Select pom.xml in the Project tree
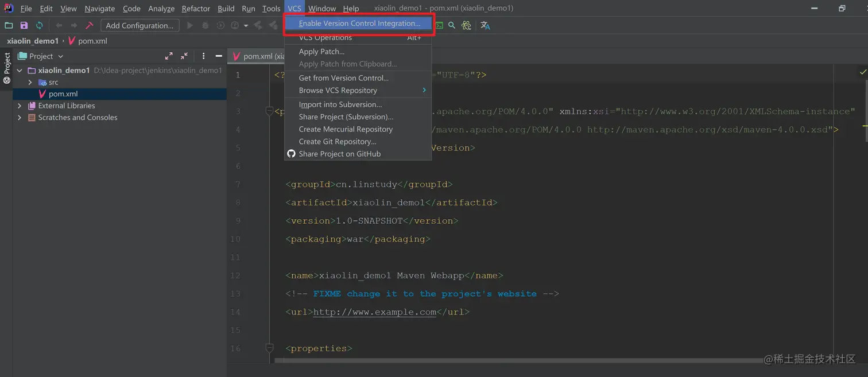This screenshot has width=868, height=377. (x=119, y=94)
